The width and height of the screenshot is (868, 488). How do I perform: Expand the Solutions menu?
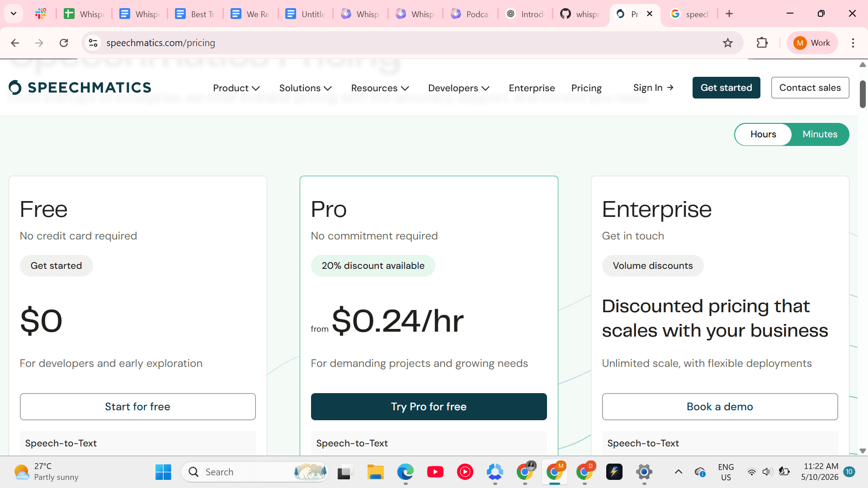pos(306,88)
